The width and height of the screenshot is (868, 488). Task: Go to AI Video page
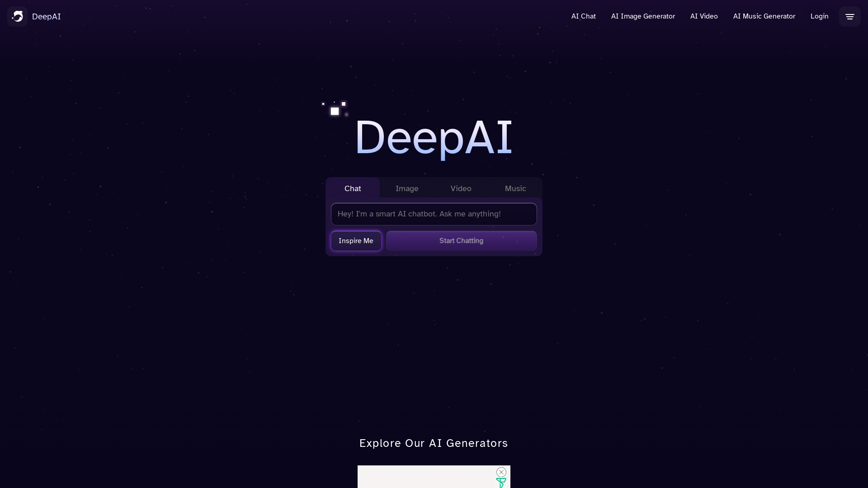(x=704, y=16)
